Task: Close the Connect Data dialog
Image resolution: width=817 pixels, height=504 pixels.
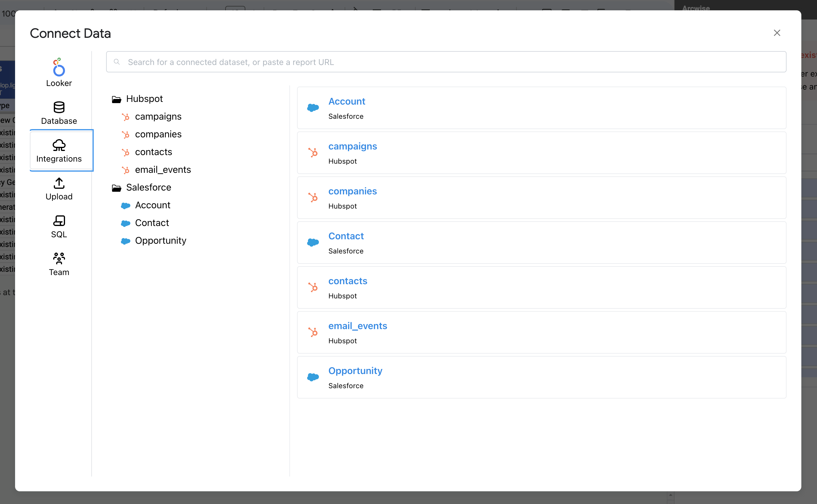Action: (x=777, y=33)
